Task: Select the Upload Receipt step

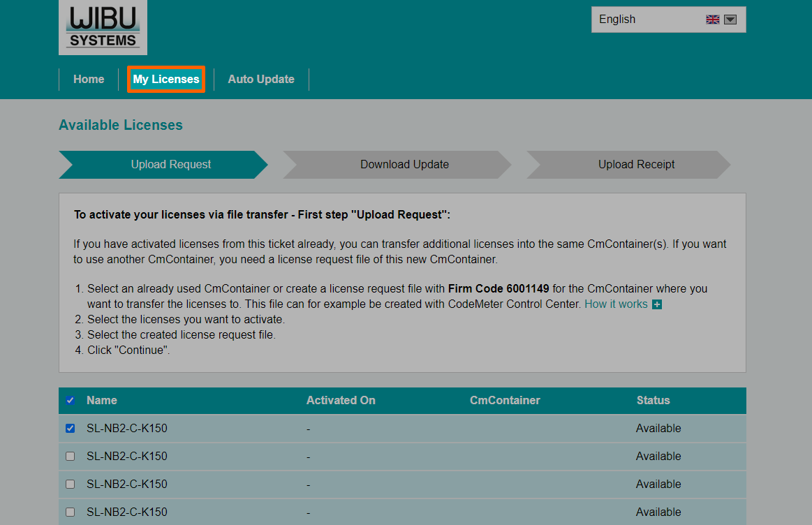Action: 636,165
